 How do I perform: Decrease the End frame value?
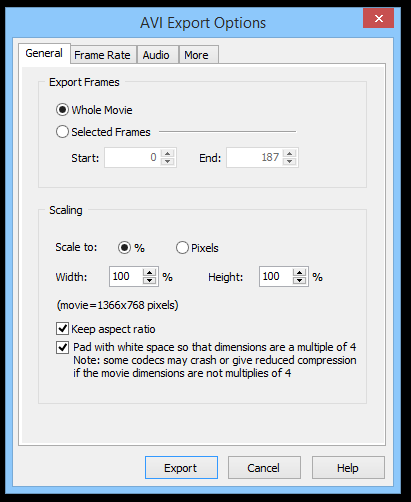click(x=289, y=162)
